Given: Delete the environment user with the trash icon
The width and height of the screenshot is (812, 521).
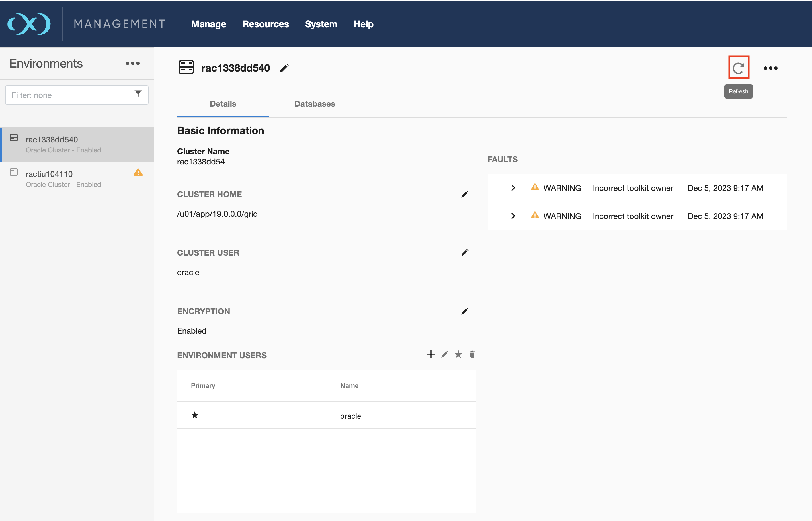Looking at the screenshot, I should coord(472,354).
